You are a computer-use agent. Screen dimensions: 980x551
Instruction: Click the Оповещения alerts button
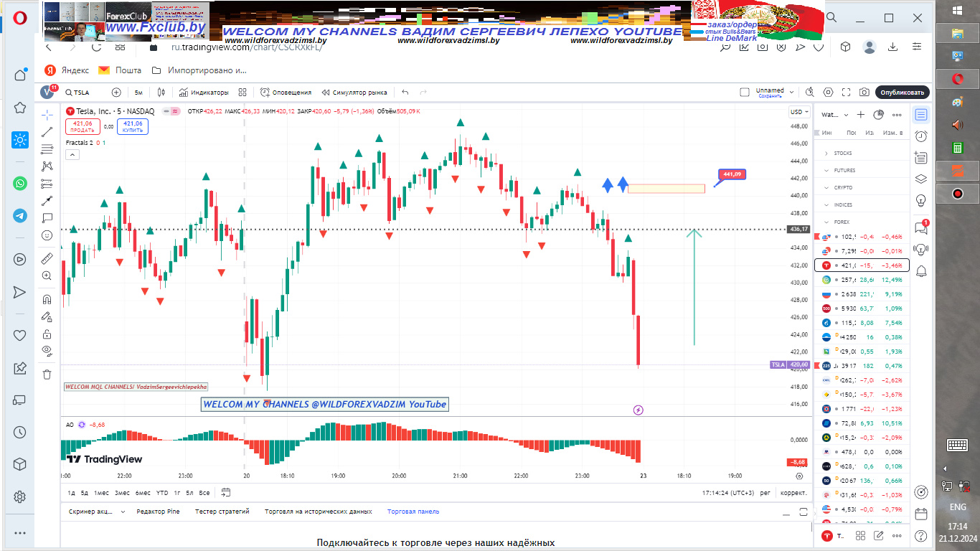(286, 93)
